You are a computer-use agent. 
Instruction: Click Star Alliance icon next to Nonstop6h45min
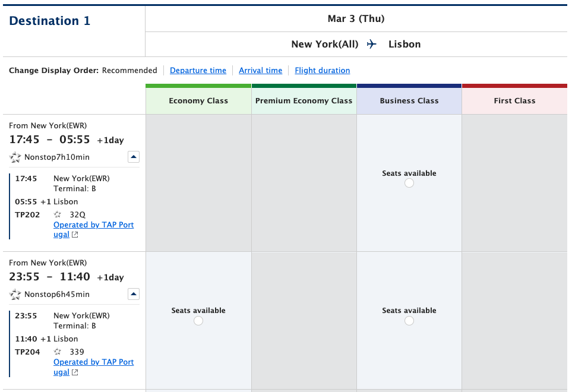point(15,294)
